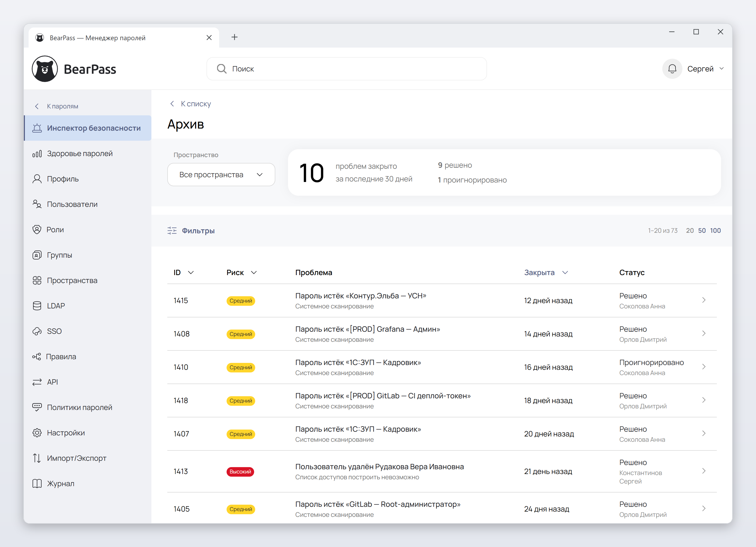
Task: Click the Пользователи people icon
Action: pos(37,204)
